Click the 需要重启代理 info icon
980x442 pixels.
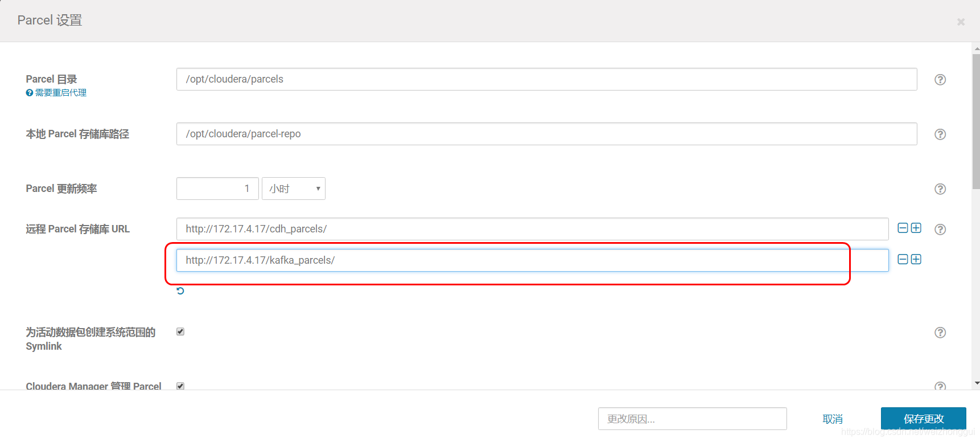pyautogui.click(x=29, y=93)
